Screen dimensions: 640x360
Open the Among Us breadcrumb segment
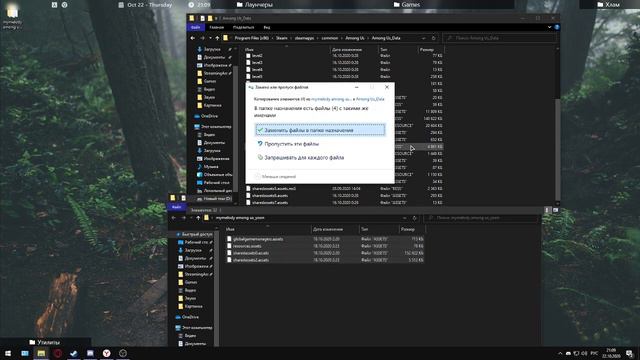[355, 38]
